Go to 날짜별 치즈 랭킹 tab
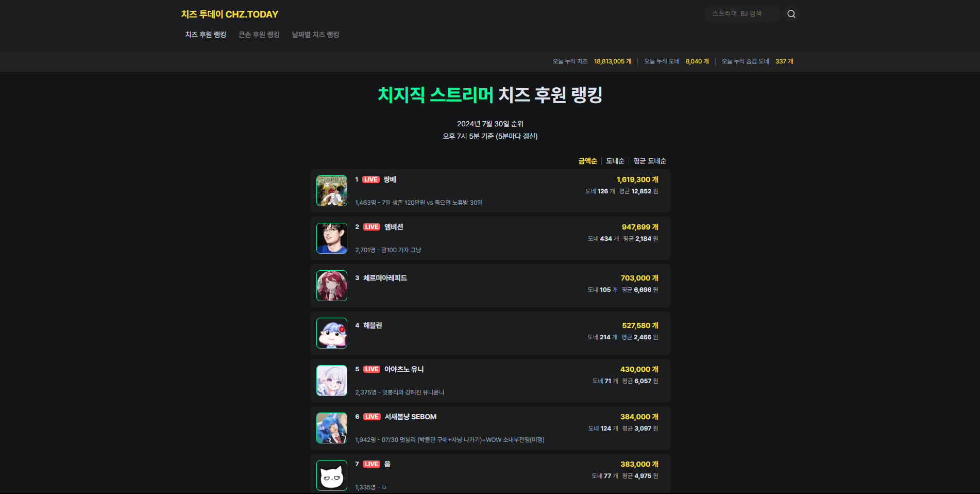Viewport: 980px width, 494px height. pos(315,35)
